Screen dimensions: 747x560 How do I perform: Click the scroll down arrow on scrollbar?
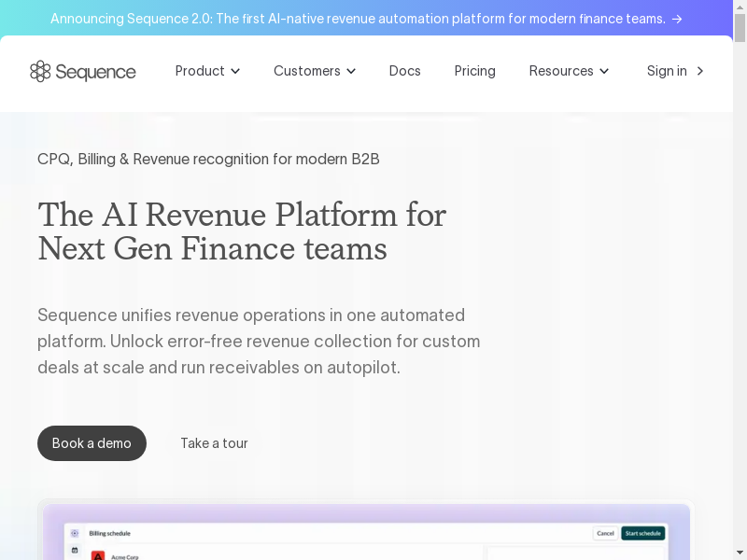(x=740, y=553)
